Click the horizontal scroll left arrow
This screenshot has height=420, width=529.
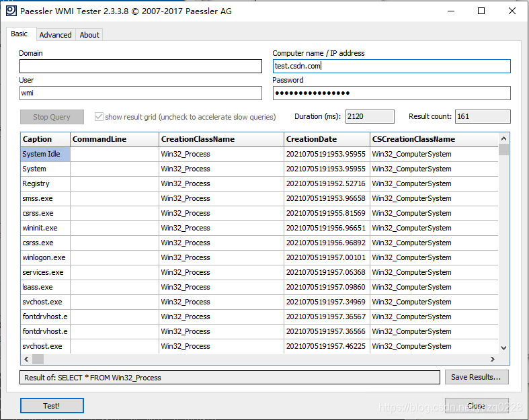26,360
